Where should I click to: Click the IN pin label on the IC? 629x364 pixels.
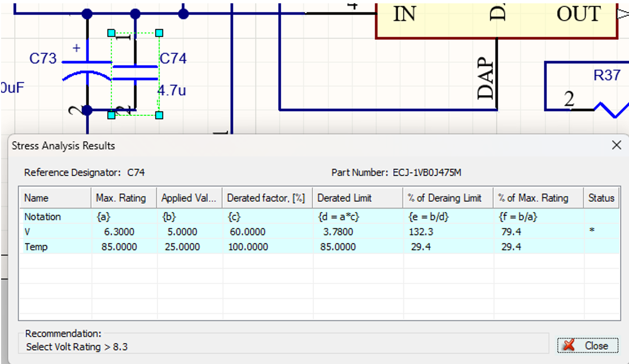[404, 14]
